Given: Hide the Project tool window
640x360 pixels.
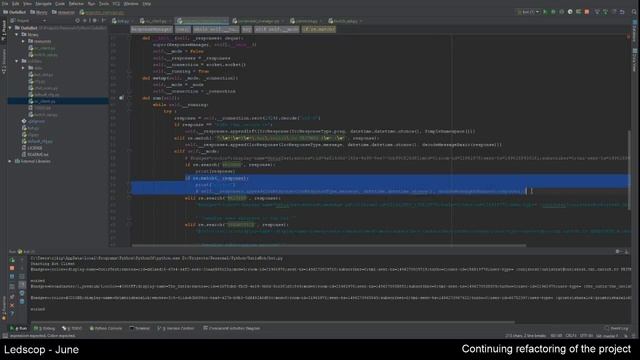Looking at the screenshot, I should point(103,20).
